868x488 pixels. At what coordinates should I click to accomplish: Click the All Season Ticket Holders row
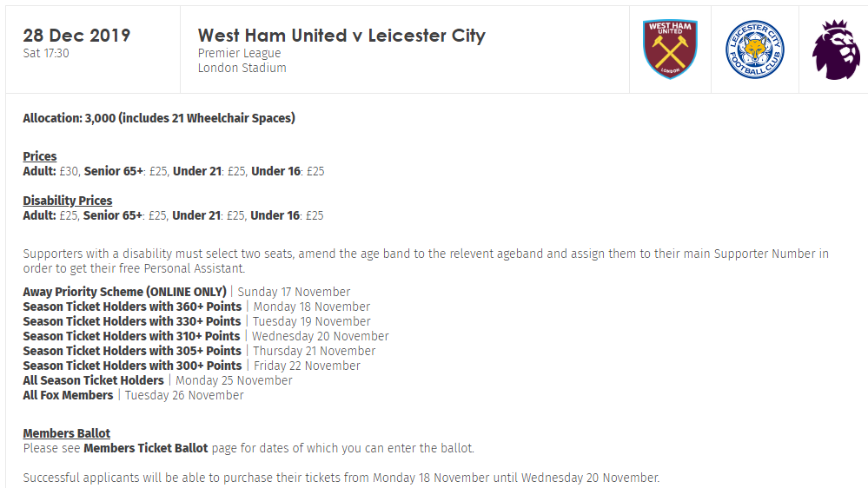(x=158, y=380)
